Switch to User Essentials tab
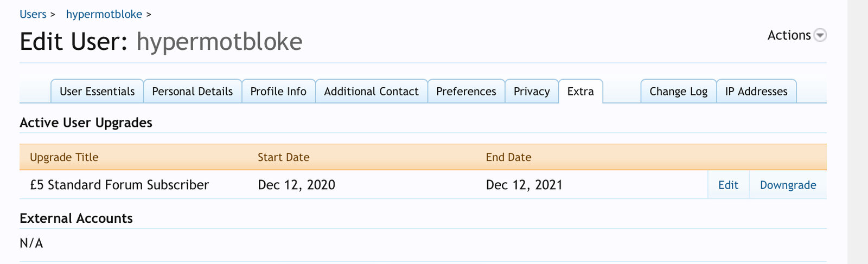This screenshot has width=868, height=264. pyautogui.click(x=97, y=91)
